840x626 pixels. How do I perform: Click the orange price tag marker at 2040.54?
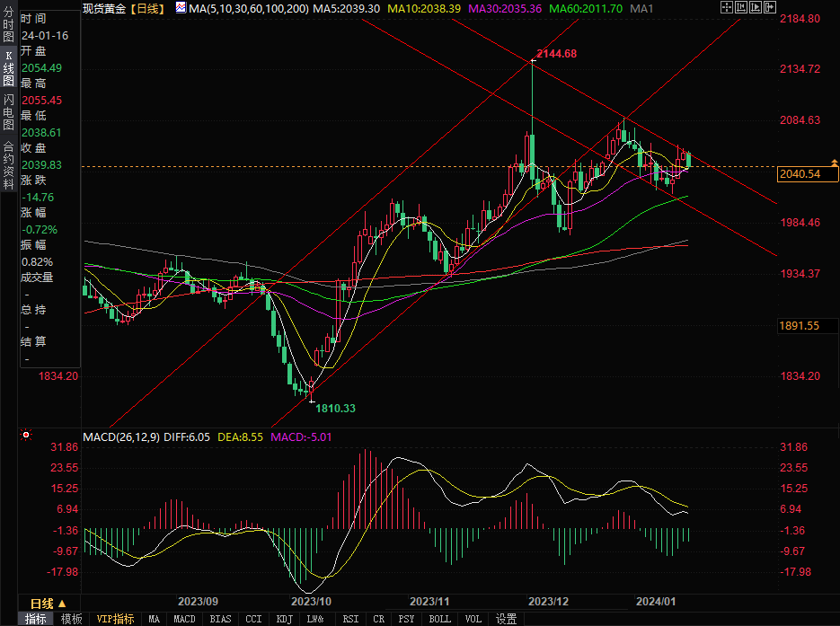tap(836, 162)
